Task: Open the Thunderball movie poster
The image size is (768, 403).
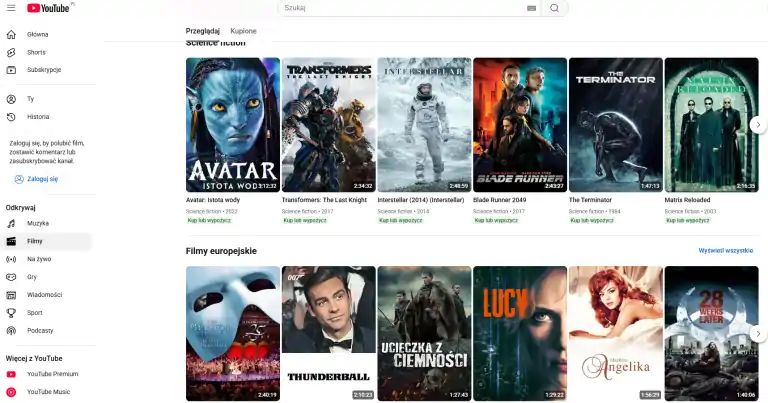Action: [329, 334]
